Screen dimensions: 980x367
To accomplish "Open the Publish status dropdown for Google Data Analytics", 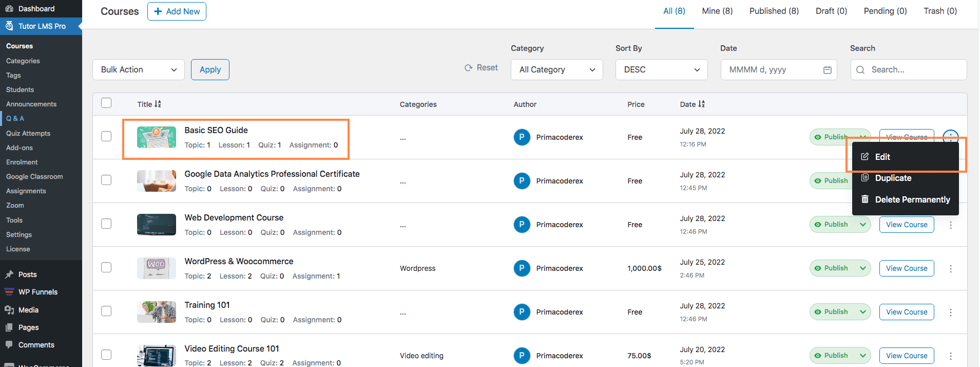I will pos(831,181).
